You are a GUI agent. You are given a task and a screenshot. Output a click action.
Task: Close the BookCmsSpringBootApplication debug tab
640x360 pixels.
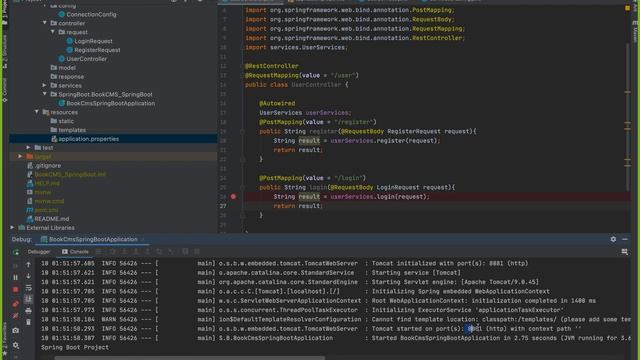point(142,240)
